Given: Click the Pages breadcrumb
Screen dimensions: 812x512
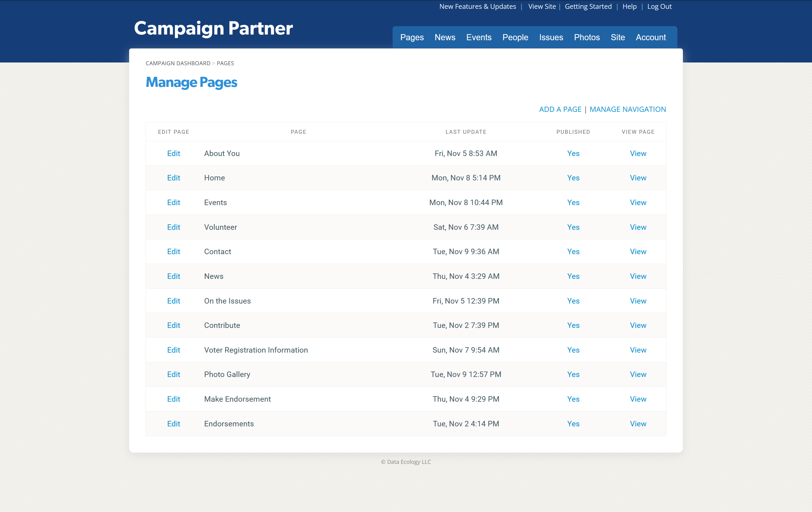Looking at the screenshot, I should [225, 63].
